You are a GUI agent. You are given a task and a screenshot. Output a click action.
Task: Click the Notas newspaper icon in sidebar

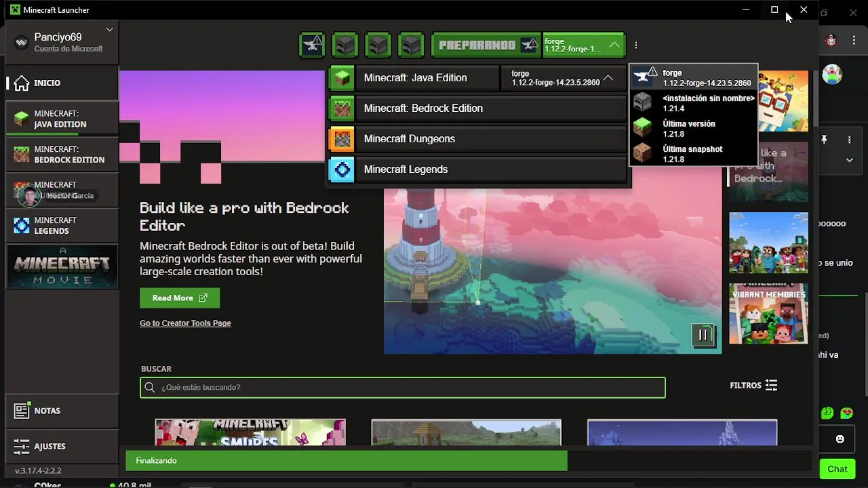point(22,411)
